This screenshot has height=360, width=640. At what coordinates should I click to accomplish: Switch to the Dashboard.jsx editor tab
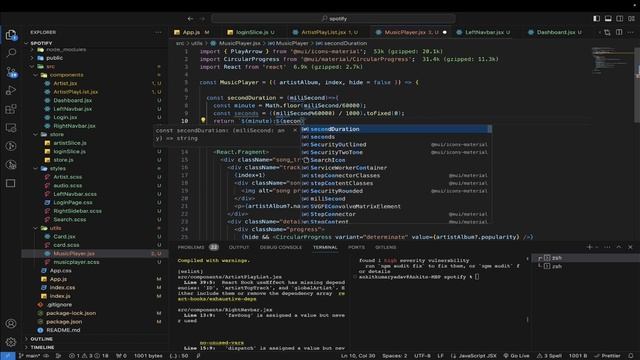556,32
